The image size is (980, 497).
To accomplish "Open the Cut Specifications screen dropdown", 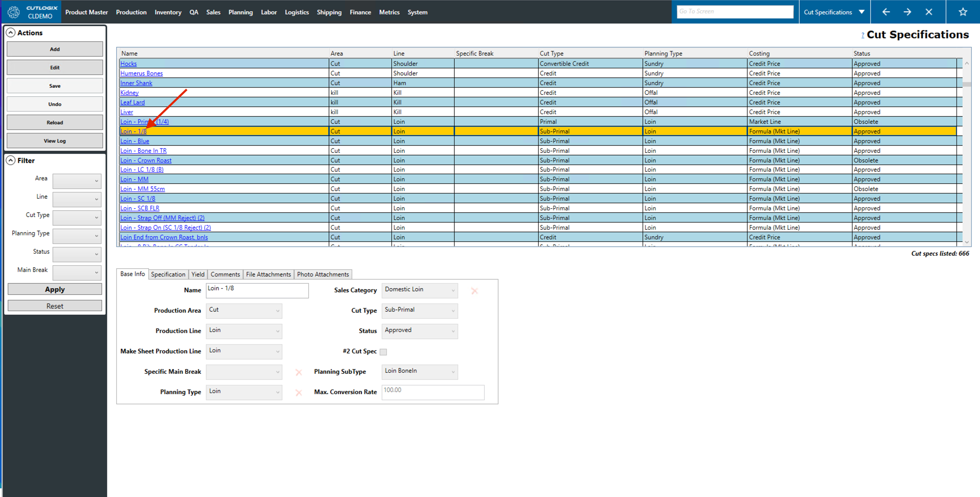I will (861, 12).
